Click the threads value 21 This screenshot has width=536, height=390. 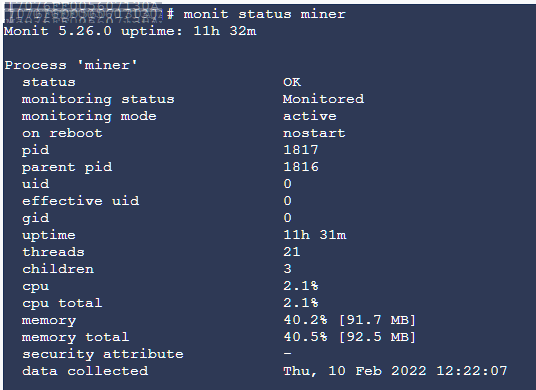[x=292, y=252]
